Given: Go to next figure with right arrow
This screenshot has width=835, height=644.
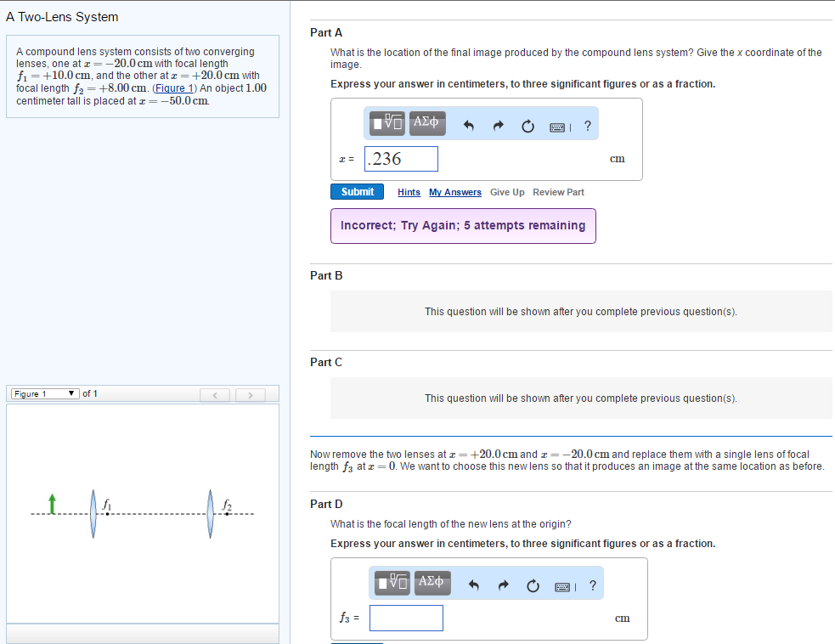Looking at the screenshot, I should coord(250,394).
